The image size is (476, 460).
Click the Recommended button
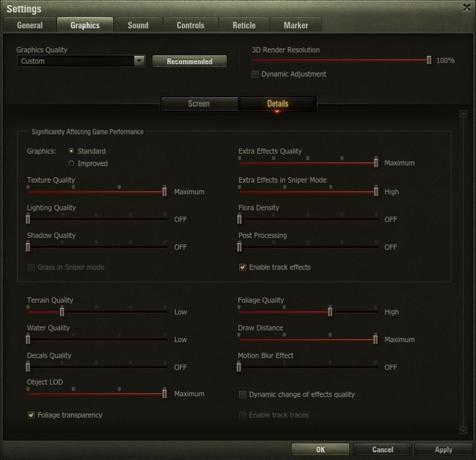[x=189, y=61]
